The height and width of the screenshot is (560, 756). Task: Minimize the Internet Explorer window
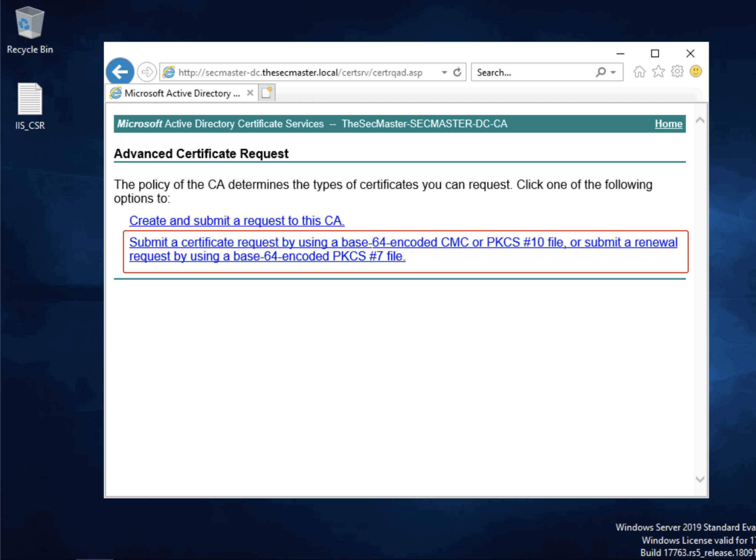(620, 54)
